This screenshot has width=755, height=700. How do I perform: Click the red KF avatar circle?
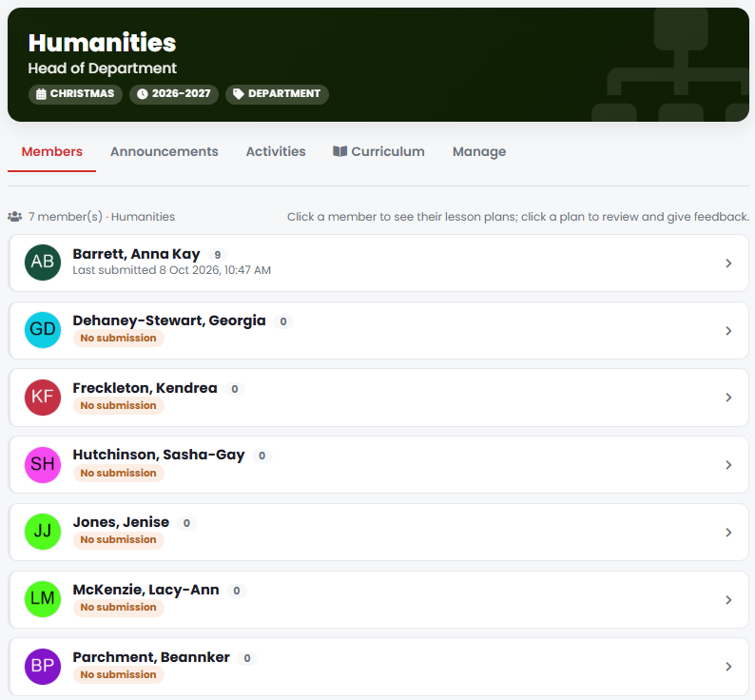43,397
